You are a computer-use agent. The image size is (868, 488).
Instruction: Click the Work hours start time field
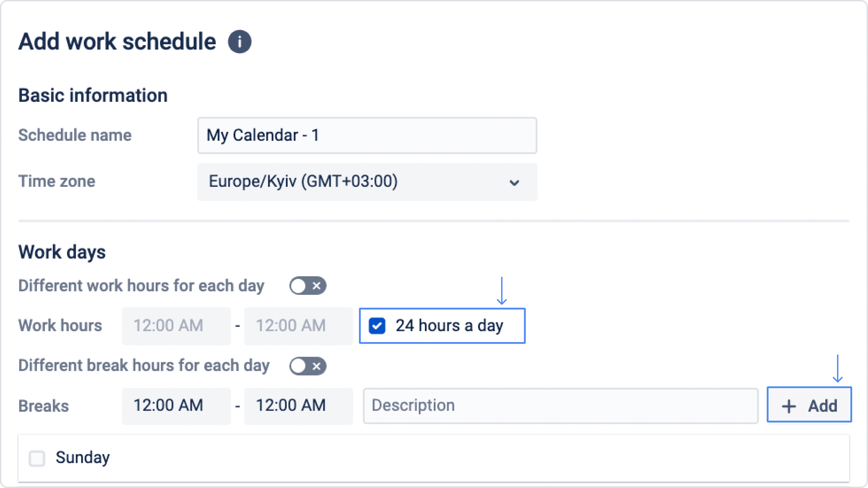(176, 326)
